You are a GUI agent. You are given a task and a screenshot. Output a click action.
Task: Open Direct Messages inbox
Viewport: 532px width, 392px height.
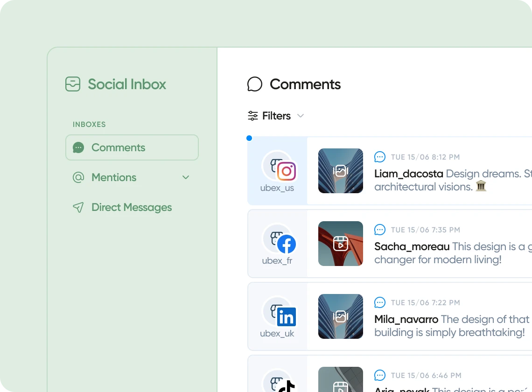coord(132,207)
